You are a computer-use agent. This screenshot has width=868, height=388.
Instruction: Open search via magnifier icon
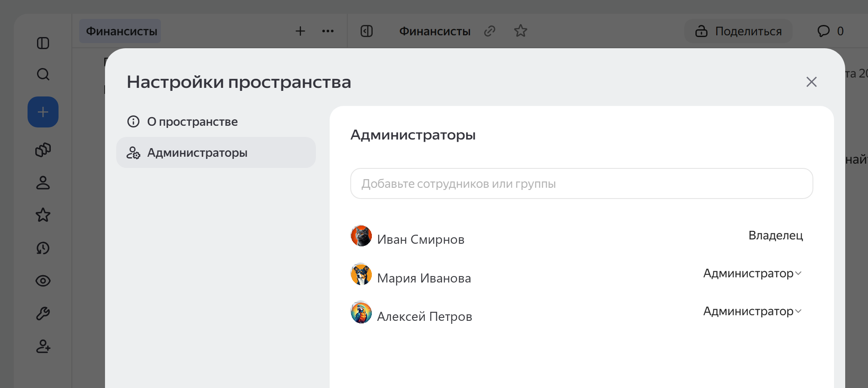[43, 74]
